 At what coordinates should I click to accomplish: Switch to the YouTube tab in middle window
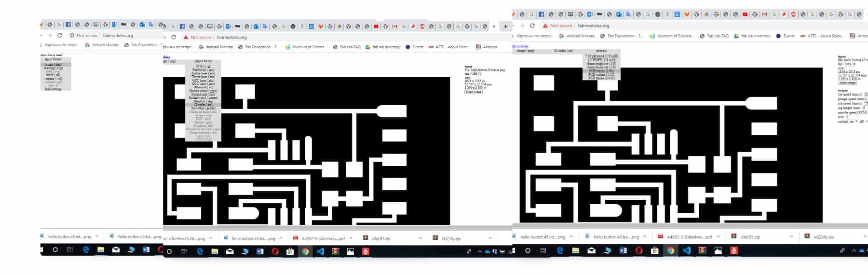click(x=376, y=27)
